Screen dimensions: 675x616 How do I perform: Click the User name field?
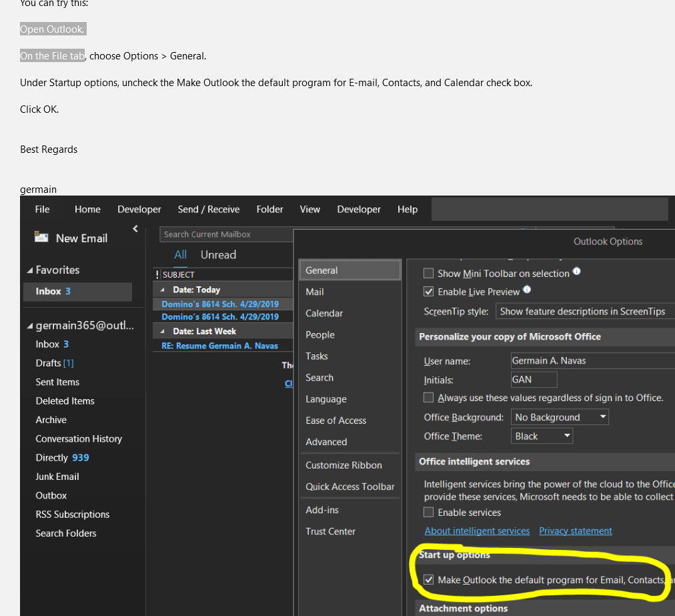click(593, 360)
